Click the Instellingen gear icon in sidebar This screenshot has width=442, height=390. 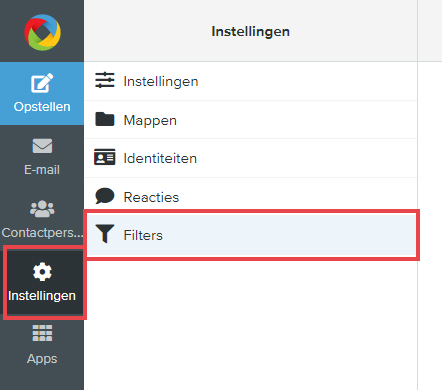(42, 272)
